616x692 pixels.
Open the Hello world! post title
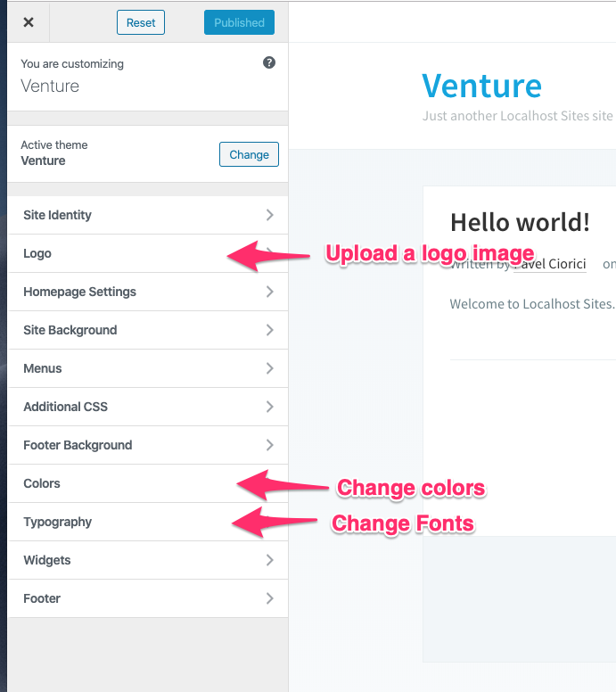pyautogui.click(x=520, y=222)
